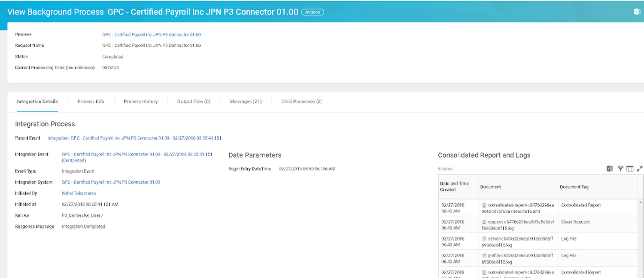Viewport: 644px width, 278px height.
Task: Adjust column settings for Consolidated Report and Logs
Action: [x=630, y=168]
